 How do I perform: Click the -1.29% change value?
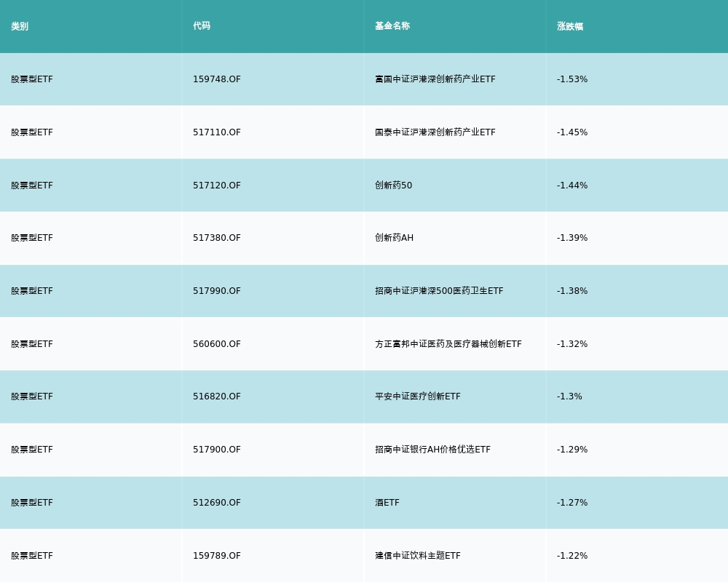(x=572, y=450)
